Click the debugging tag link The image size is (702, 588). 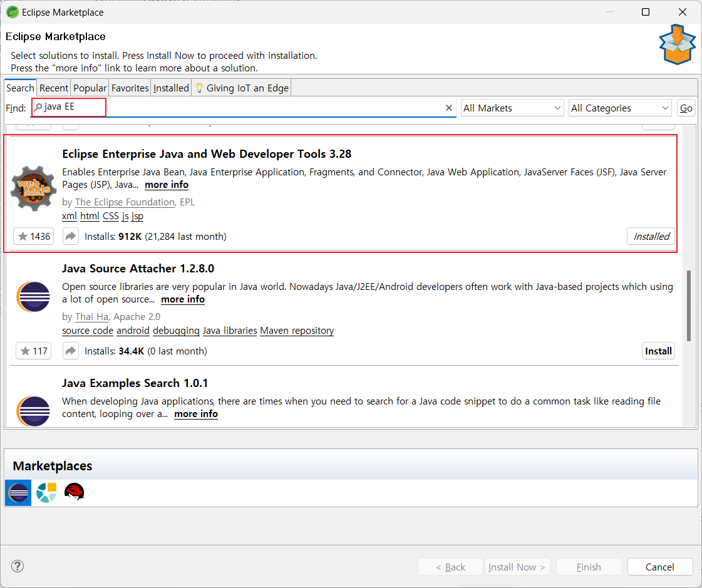pos(176,331)
